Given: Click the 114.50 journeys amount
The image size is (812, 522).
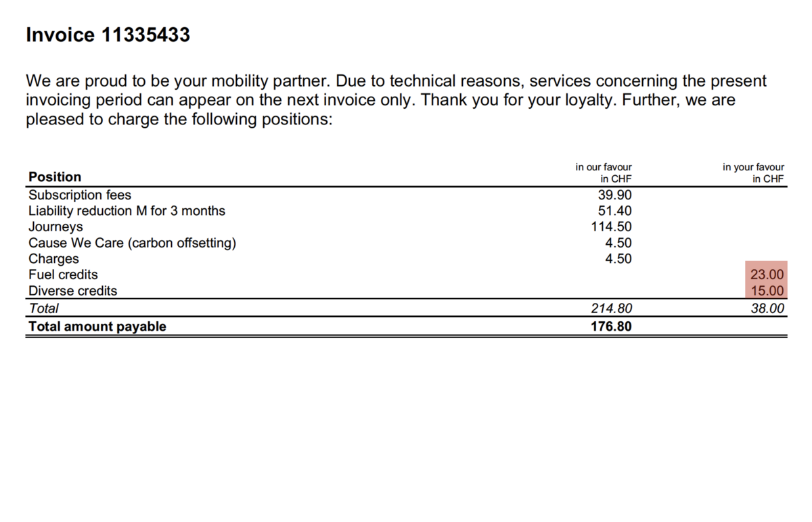Looking at the screenshot, I should [x=612, y=227].
